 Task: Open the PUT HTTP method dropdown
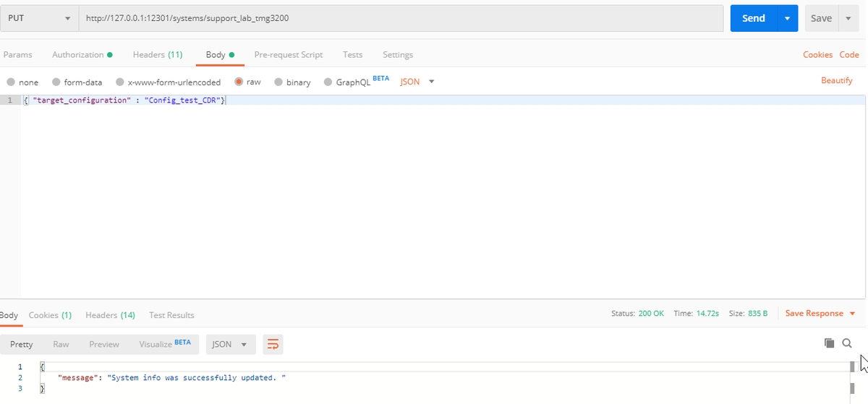click(39, 18)
